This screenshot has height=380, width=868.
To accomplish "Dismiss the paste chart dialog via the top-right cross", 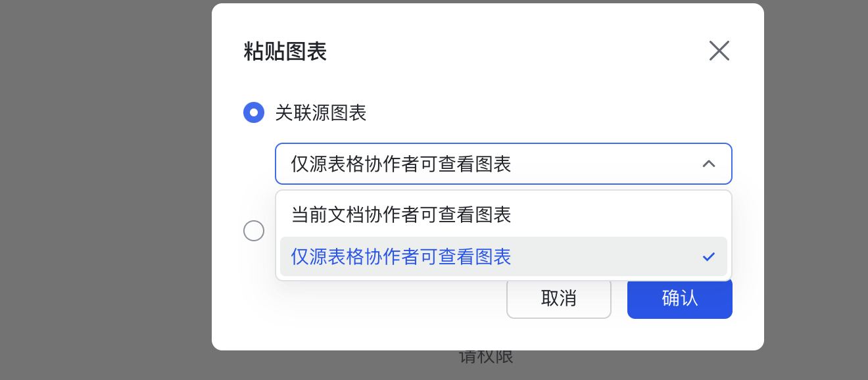I will (x=719, y=51).
